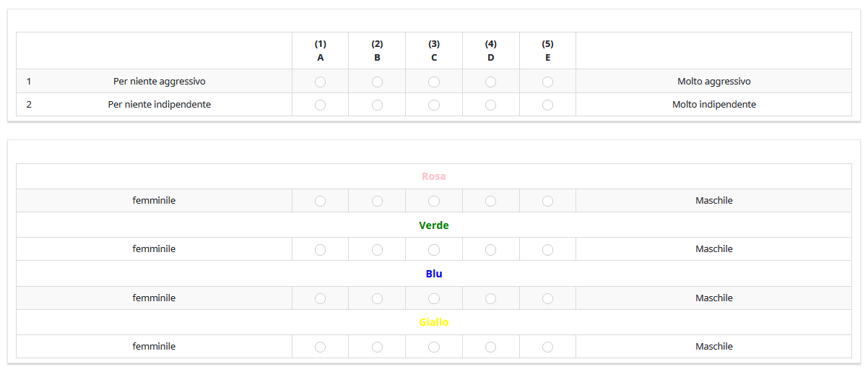Pick option E for the indipendente row
Screen dimensions: 868x372
pyautogui.click(x=547, y=105)
